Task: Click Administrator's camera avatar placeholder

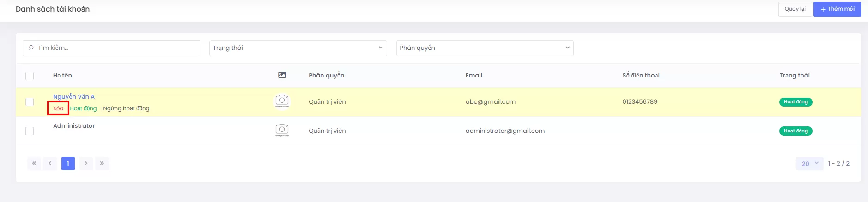Action: (x=282, y=130)
